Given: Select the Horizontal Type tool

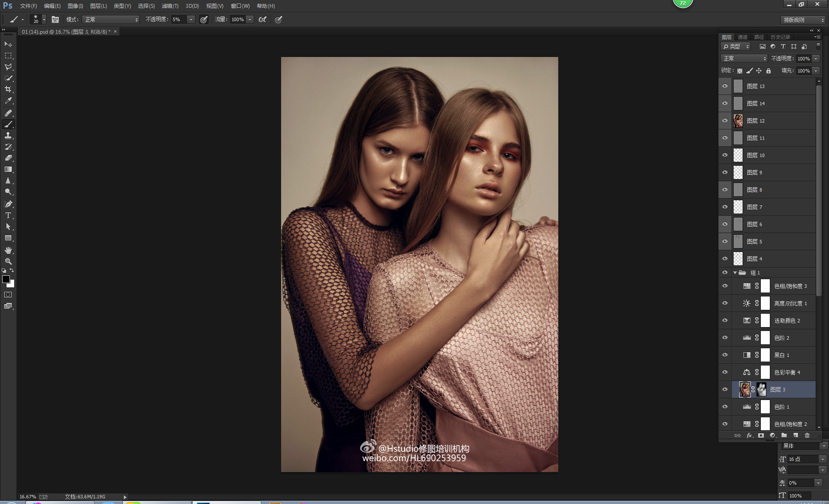Looking at the screenshot, I should (x=8, y=215).
